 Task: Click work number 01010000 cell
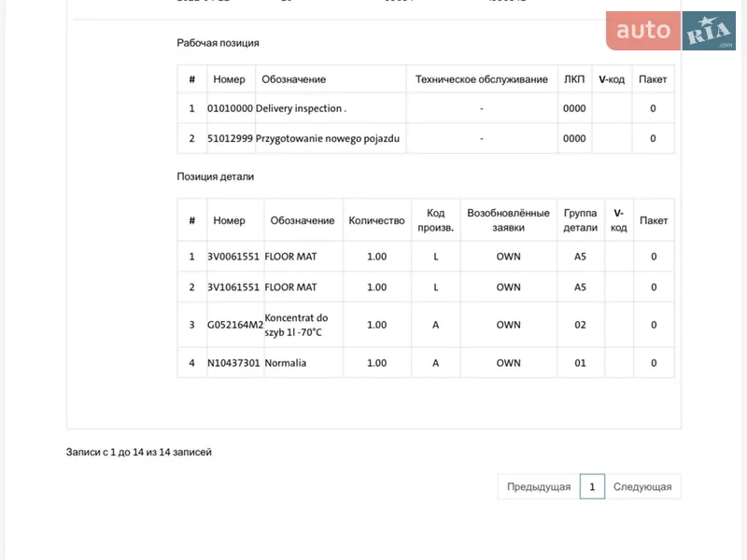point(230,108)
